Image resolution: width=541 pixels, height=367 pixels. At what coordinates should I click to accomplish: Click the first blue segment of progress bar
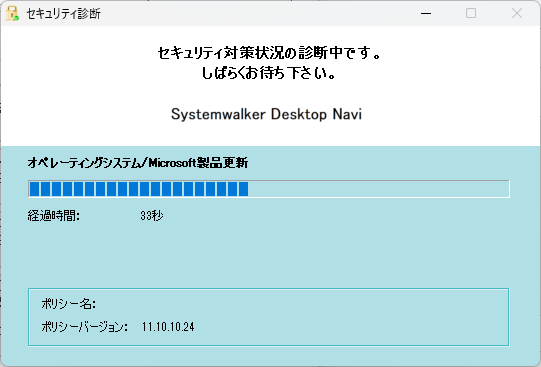[x=35, y=189]
